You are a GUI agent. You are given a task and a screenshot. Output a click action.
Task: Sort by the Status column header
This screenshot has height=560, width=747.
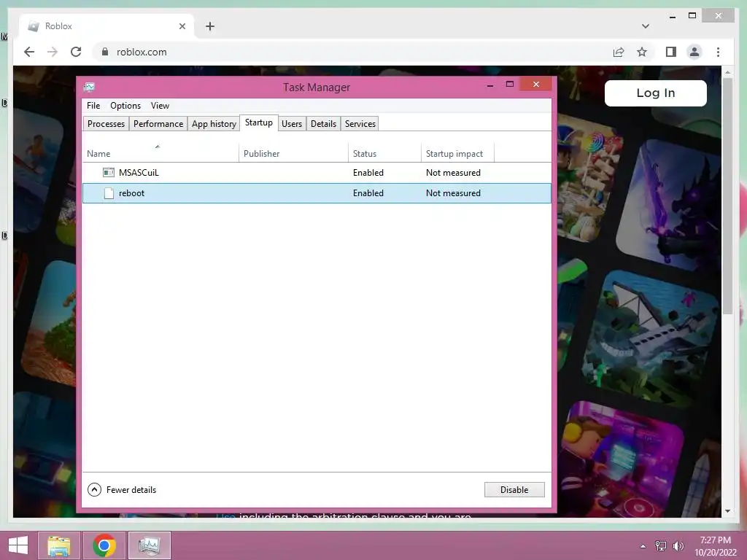click(x=384, y=153)
